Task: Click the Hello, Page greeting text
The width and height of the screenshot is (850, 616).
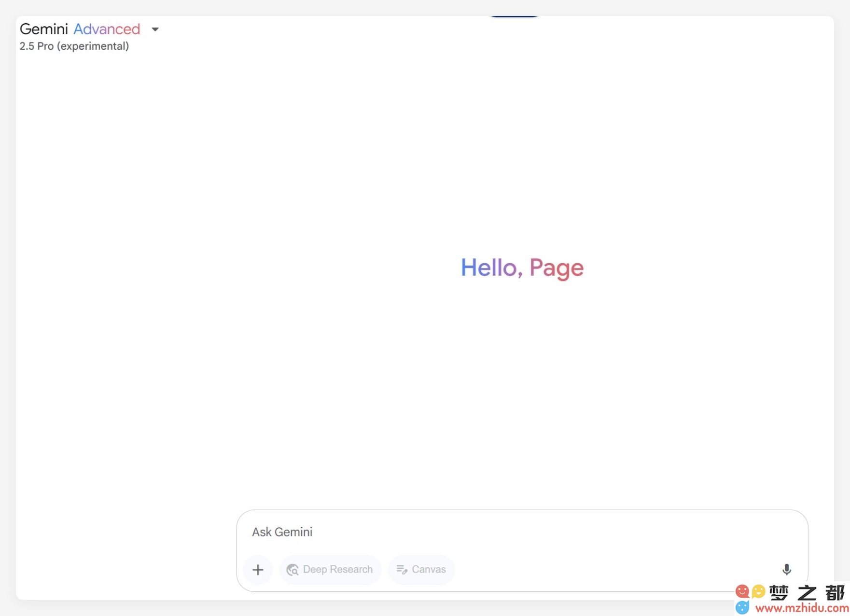Action: (522, 268)
